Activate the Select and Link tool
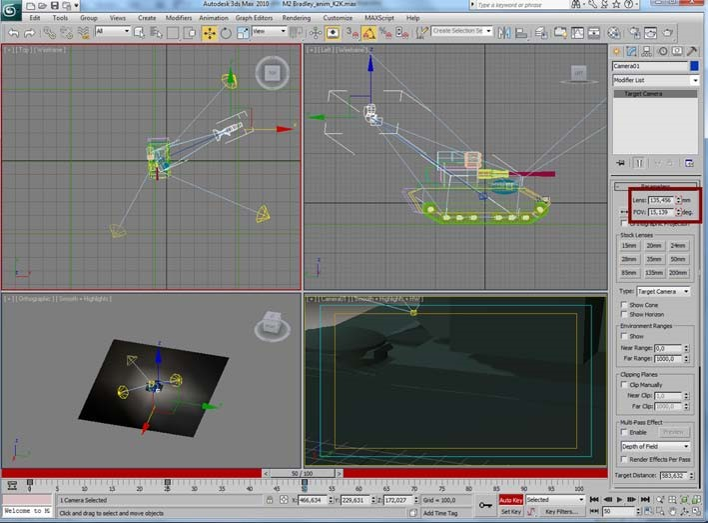The image size is (708, 523). pos(49,33)
